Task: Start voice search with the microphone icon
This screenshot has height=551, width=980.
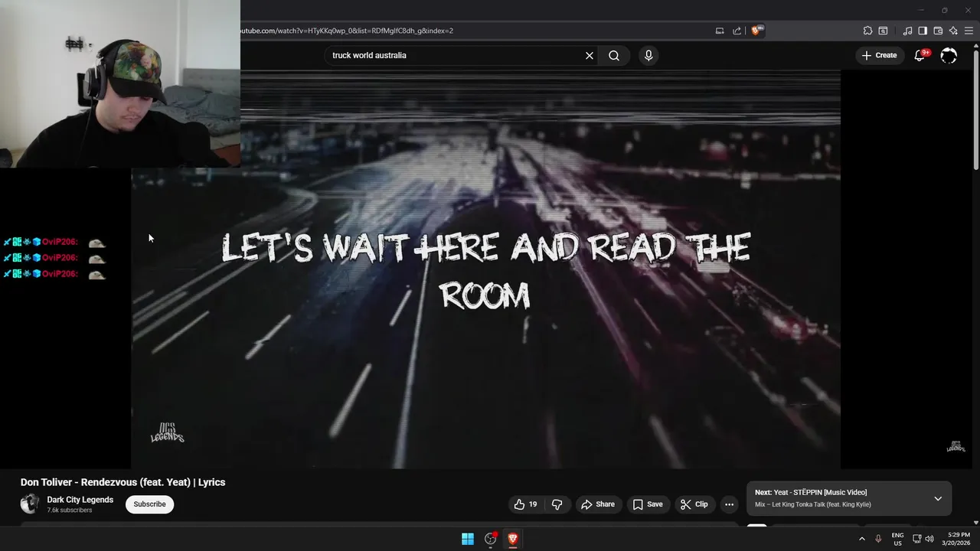Action: coord(648,55)
